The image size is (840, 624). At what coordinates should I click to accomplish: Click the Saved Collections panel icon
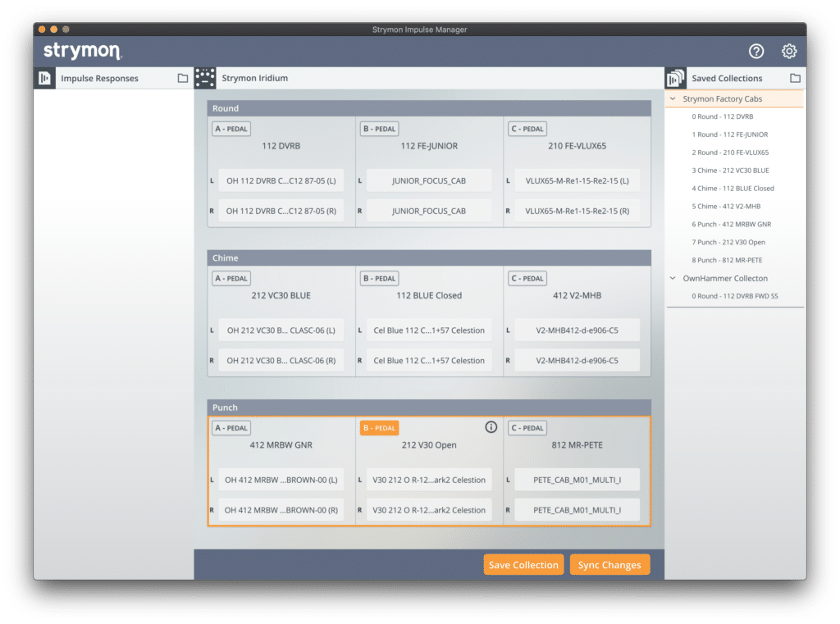click(x=675, y=78)
